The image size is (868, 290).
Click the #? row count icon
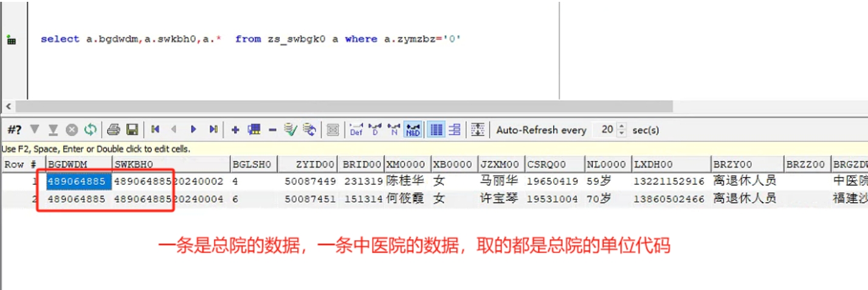click(15, 129)
